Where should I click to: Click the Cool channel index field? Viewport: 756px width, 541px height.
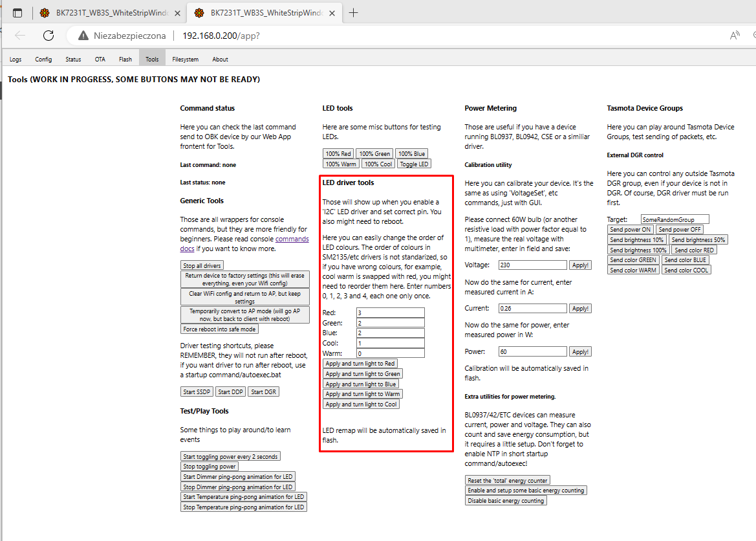coord(391,343)
